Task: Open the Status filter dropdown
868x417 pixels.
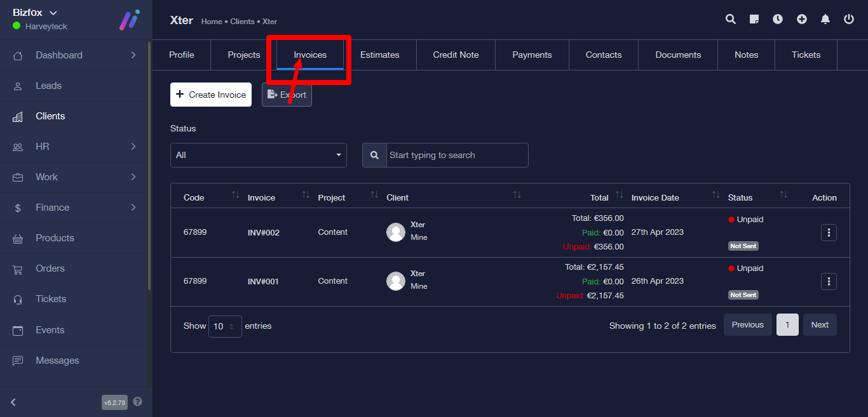Action: (258, 155)
